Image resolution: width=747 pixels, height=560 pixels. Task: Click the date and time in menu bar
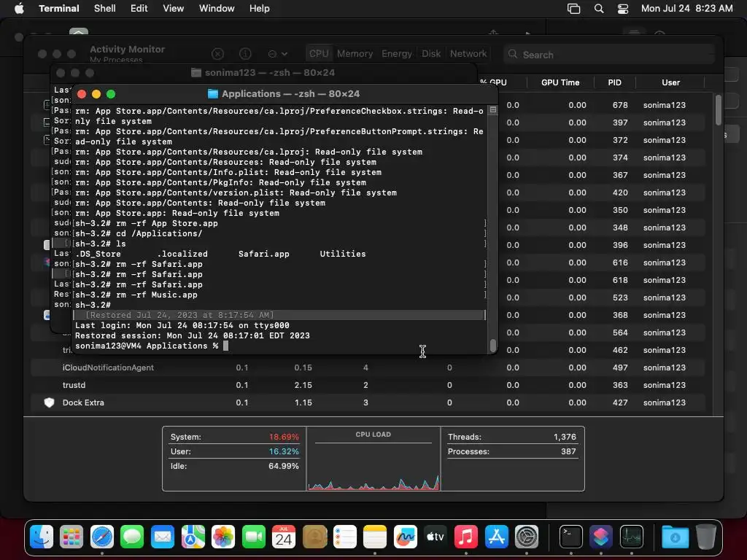coord(687,9)
